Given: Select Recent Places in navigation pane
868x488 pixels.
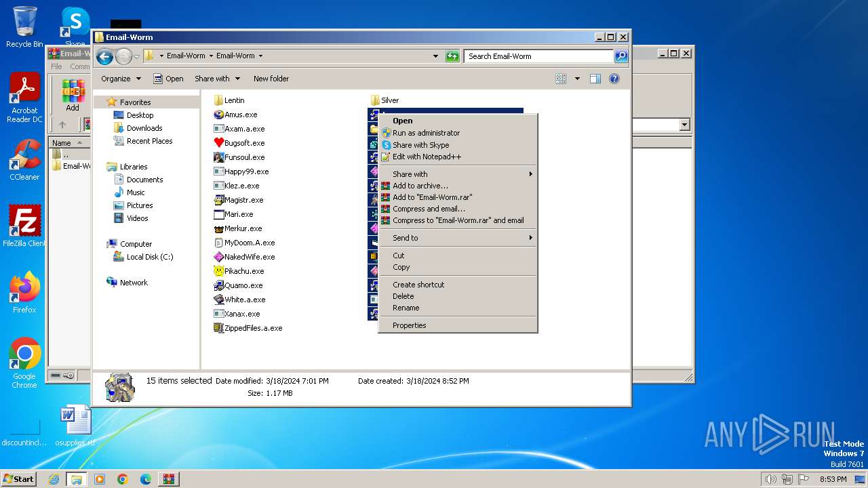Looking at the screenshot, I should (149, 141).
